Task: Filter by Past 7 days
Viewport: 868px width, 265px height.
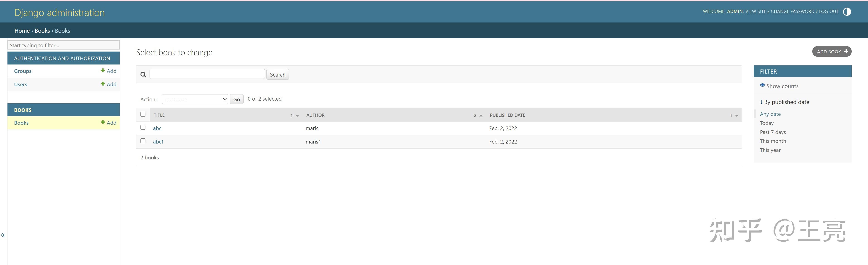Action: (773, 132)
